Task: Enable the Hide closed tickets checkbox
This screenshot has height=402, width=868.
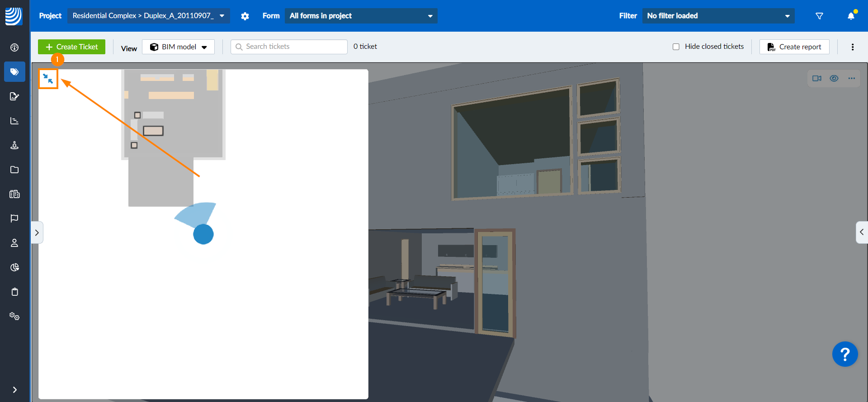Action: coord(676,47)
